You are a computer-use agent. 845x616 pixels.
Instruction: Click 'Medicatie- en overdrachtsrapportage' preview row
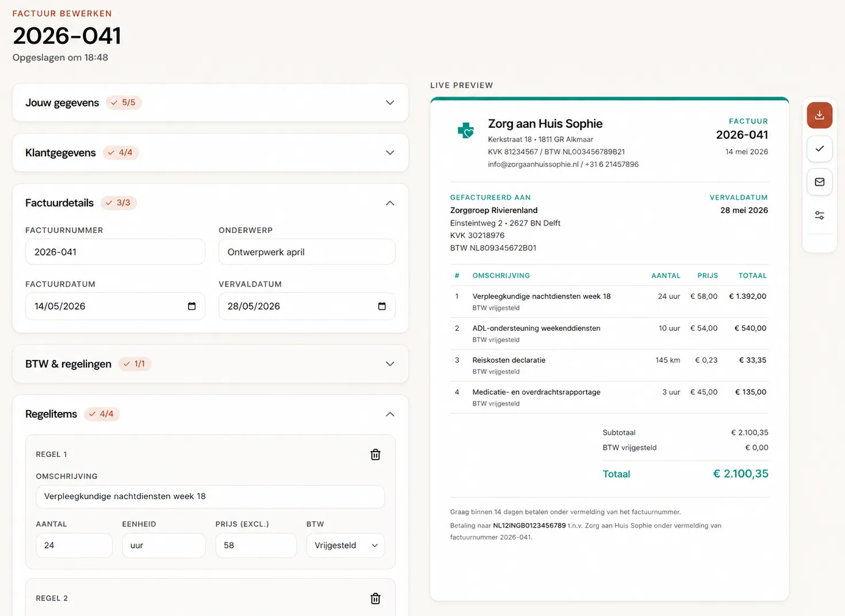tap(609, 397)
